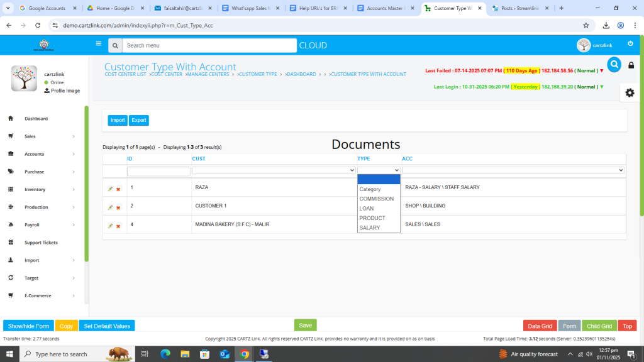Choose SALARY option from type list
Image resolution: width=644 pixels, height=362 pixels.
[370, 228]
